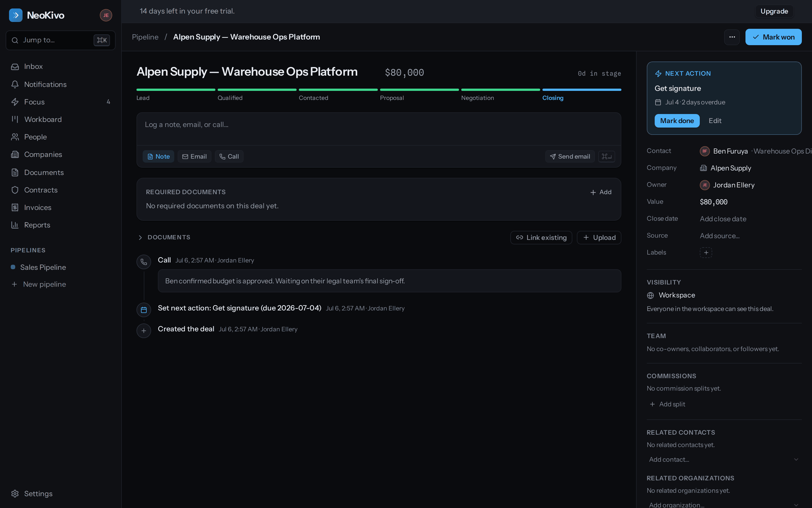Switch composer to Note mode

click(158, 157)
